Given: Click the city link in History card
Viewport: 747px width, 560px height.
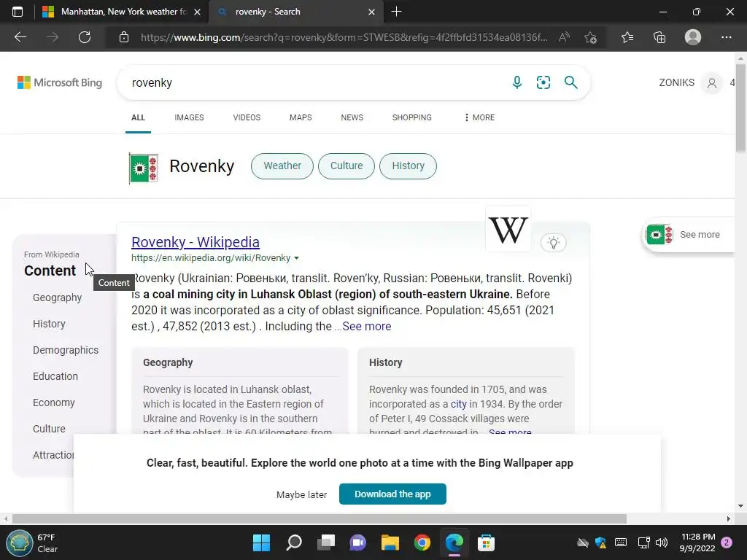Looking at the screenshot, I should [x=458, y=404].
